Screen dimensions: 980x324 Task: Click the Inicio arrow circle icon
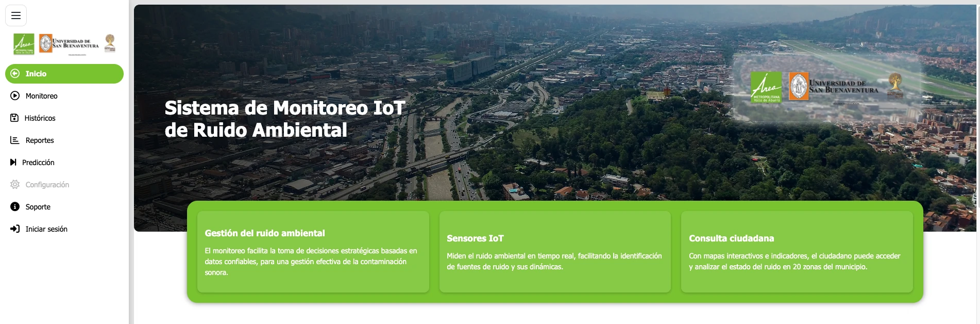pyautogui.click(x=15, y=74)
